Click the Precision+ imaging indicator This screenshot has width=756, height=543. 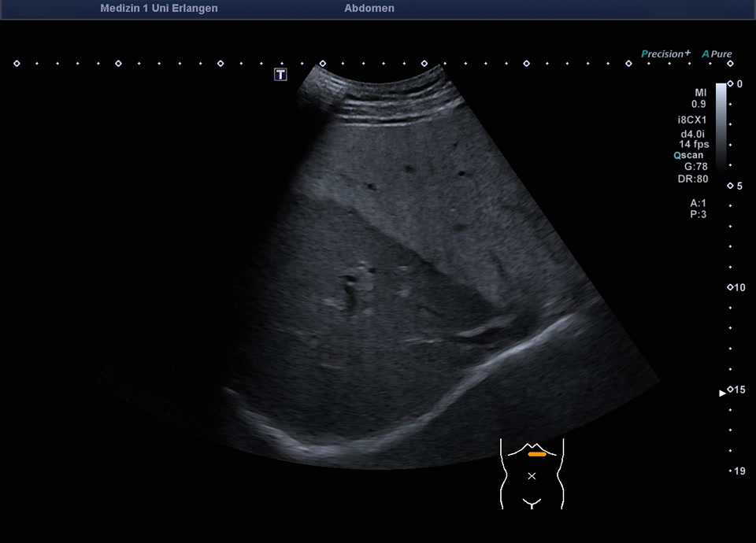click(665, 54)
